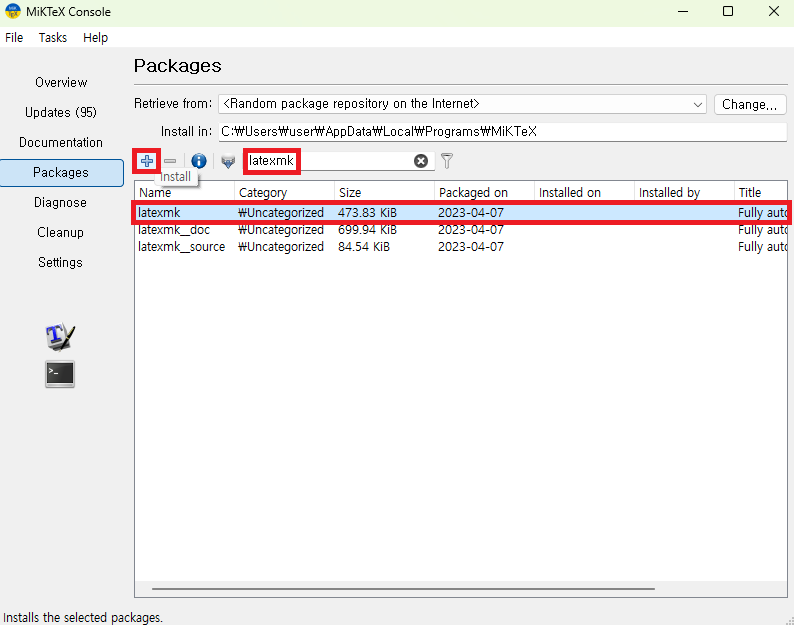Open the Updates (95) page
794x625 pixels.
[x=61, y=112]
